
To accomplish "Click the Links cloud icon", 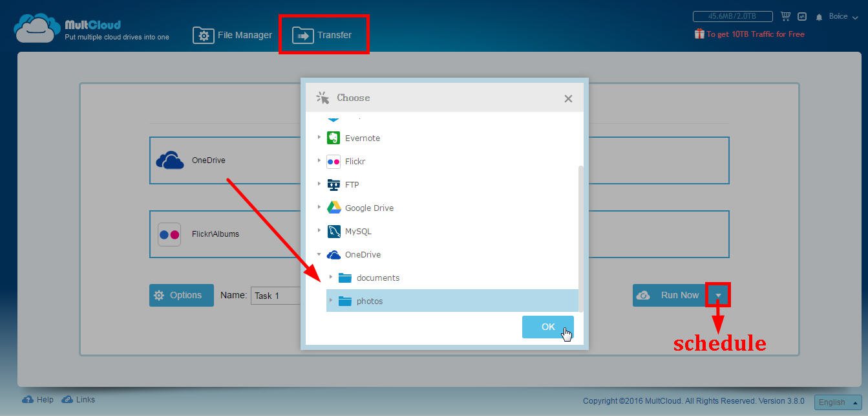I will click(67, 400).
